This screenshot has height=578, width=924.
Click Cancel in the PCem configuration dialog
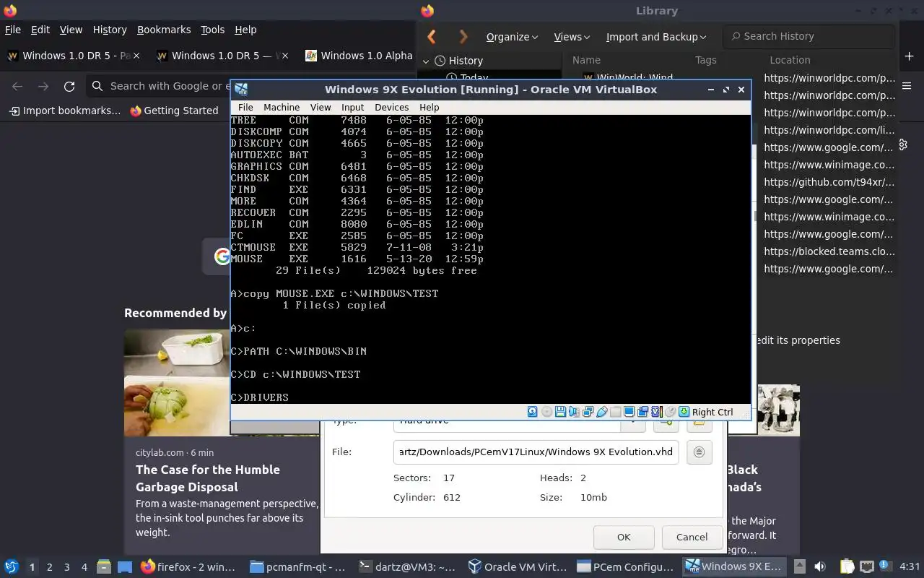pos(692,537)
